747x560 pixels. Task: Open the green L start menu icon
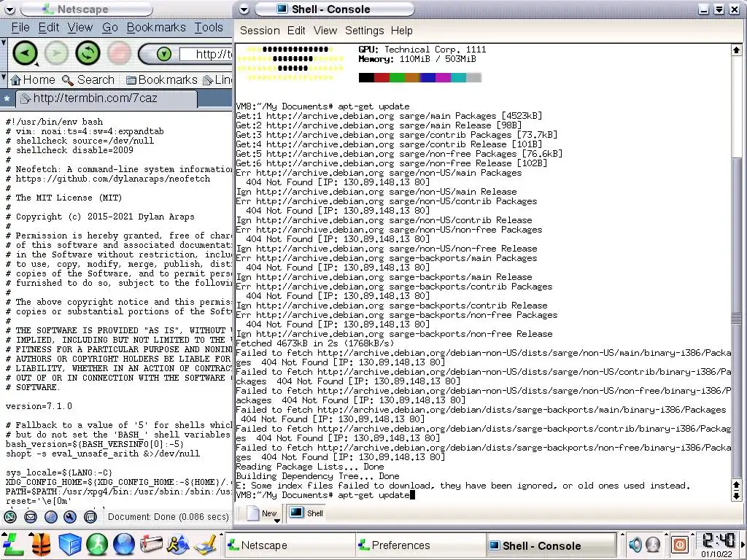point(13,544)
